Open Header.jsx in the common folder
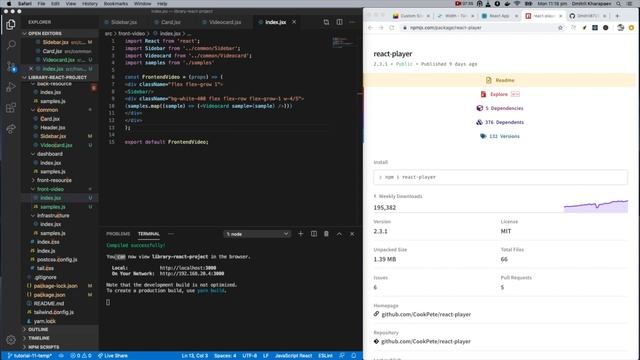Screen dimensions: 640x360 coord(52,127)
